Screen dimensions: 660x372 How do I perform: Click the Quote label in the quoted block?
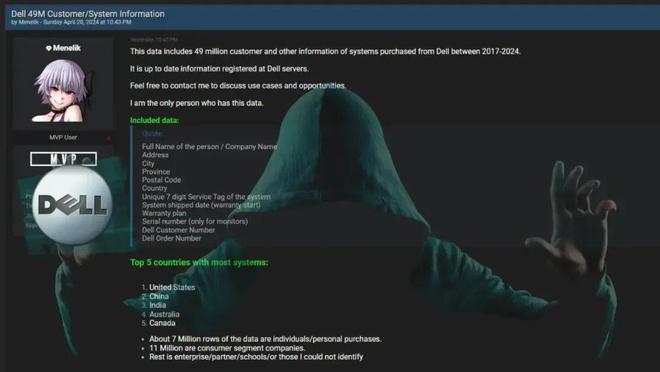152,134
